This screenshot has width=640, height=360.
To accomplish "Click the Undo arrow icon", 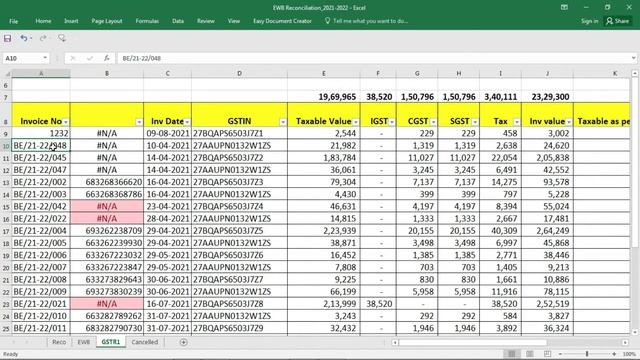I will 24,38.
